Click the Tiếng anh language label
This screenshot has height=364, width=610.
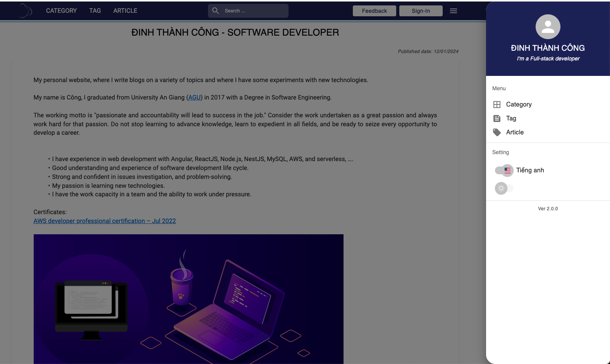(530, 170)
